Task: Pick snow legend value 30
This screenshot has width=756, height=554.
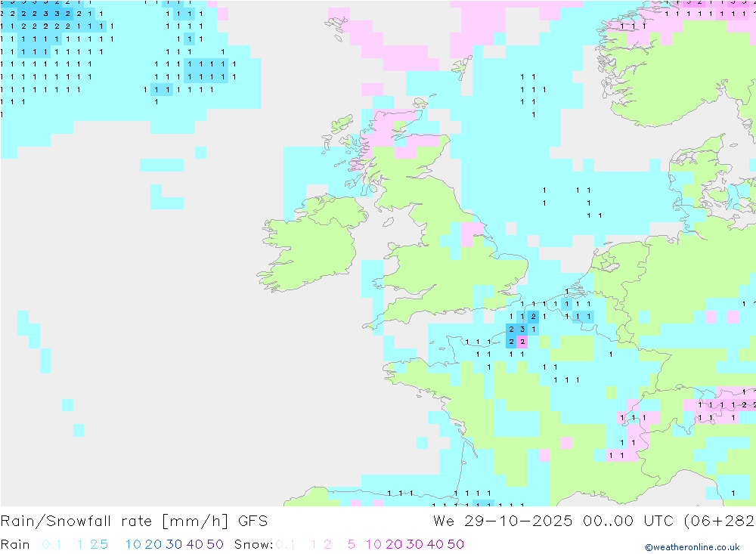Action: point(414,544)
